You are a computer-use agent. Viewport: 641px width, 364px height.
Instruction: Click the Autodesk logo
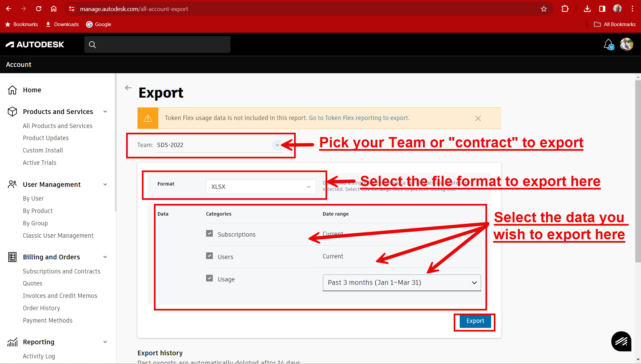pyautogui.click(x=35, y=44)
